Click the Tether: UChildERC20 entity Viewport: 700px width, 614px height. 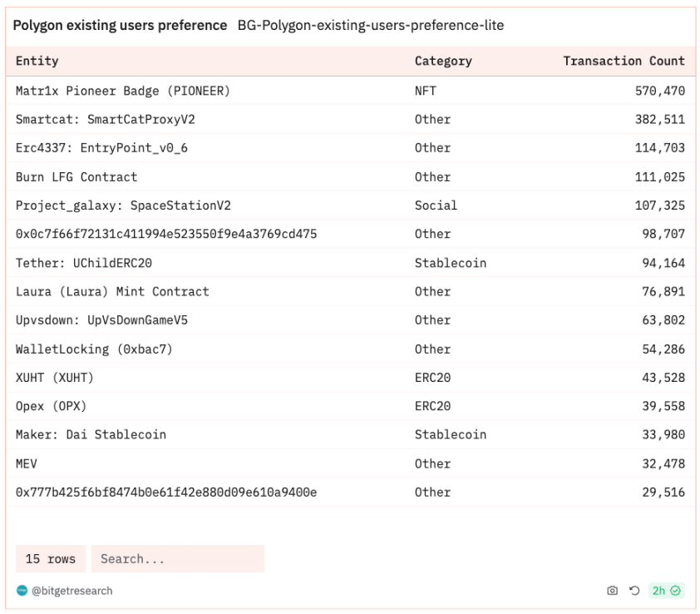pos(84,263)
